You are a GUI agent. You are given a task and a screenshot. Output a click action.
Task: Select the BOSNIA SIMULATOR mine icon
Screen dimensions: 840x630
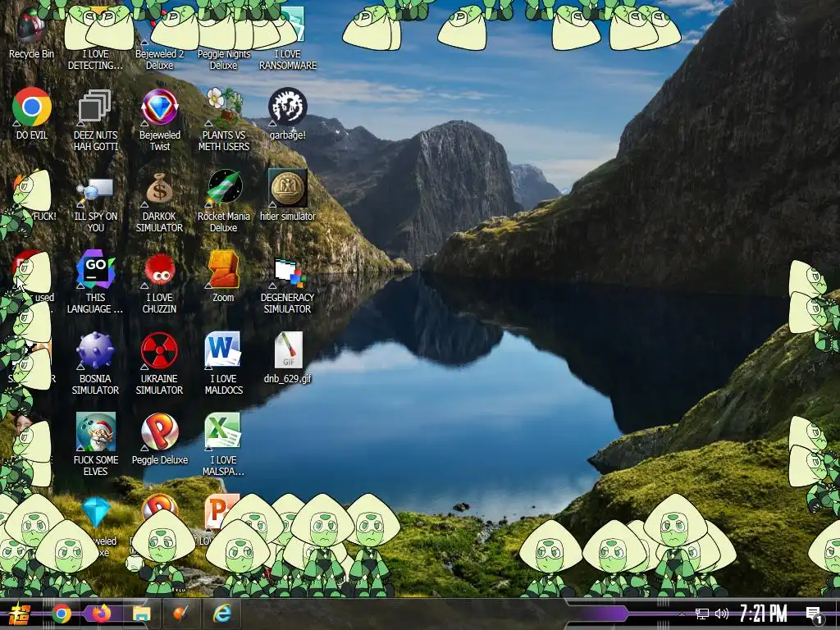coord(95,363)
